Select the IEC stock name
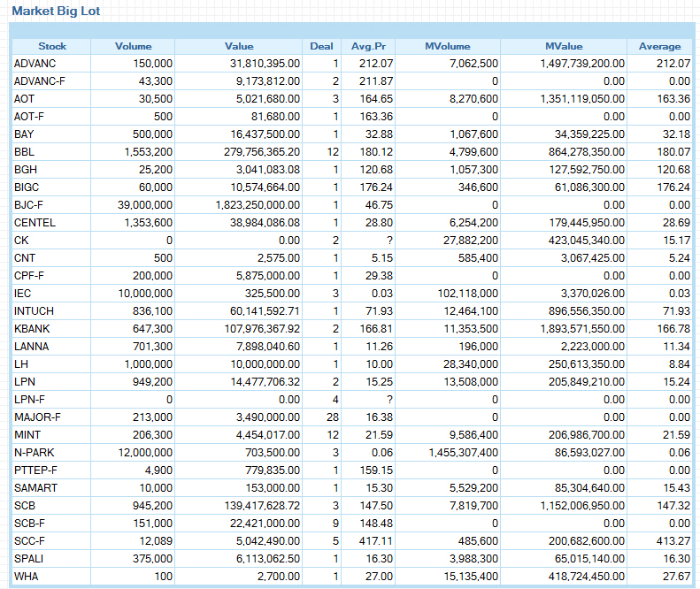Screen dimensions: 700x589 pos(22,294)
